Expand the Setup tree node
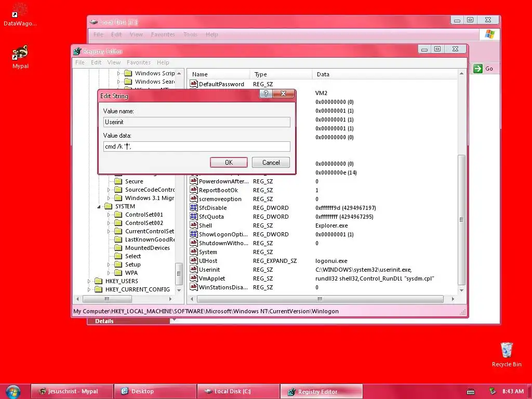 109,264
